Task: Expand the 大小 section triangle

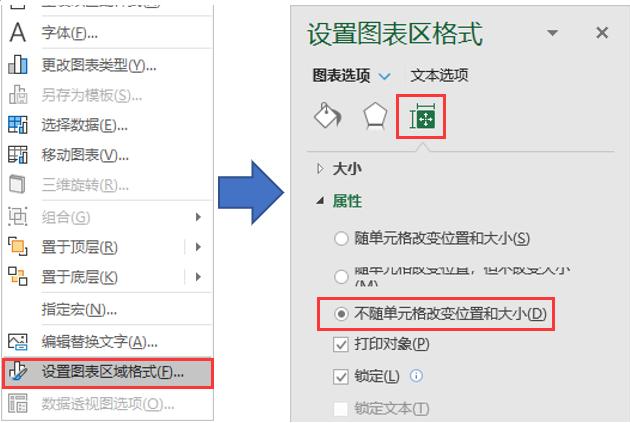Action: [x=320, y=168]
